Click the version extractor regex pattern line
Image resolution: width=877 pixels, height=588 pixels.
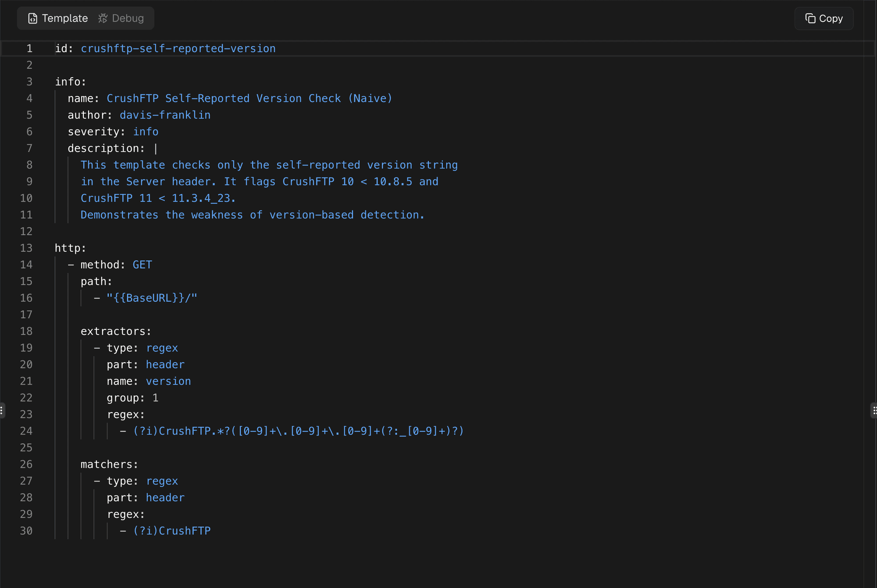(x=298, y=431)
